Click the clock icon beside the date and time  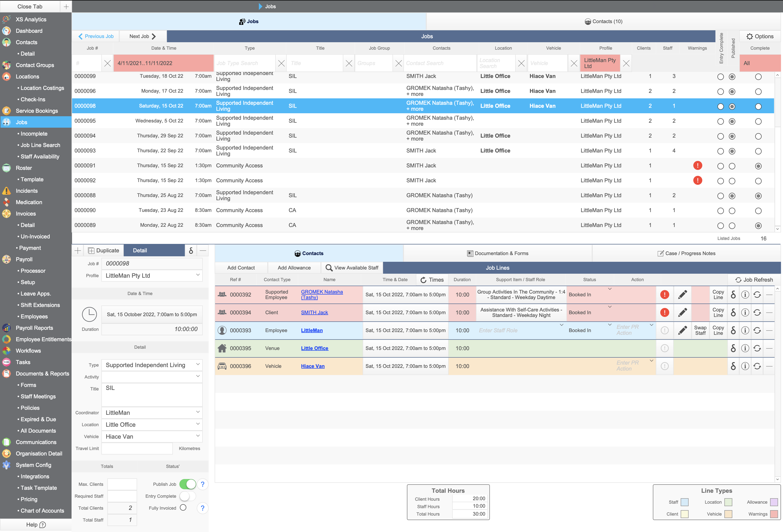pyautogui.click(x=90, y=314)
